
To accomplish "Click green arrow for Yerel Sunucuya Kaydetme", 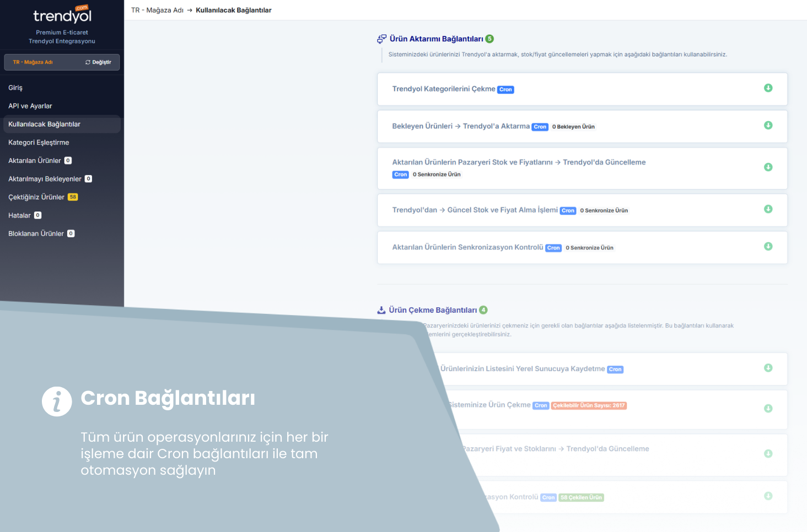I will 768,368.
